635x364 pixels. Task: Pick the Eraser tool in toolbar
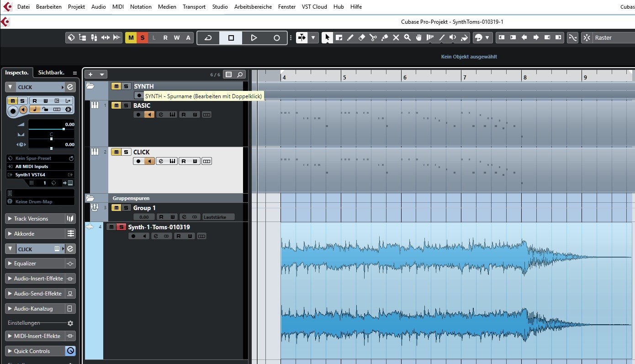tap(362, 38)
